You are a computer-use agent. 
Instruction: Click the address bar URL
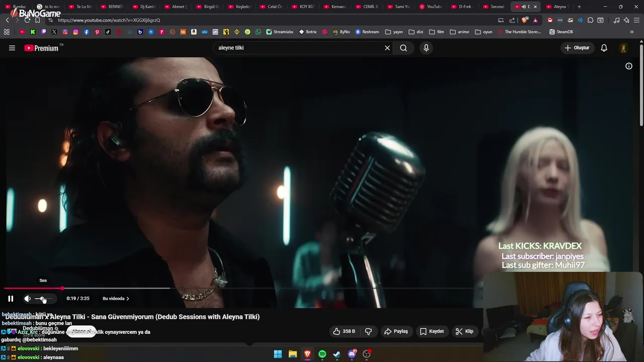pyautogui.click(x=109, y=20)
